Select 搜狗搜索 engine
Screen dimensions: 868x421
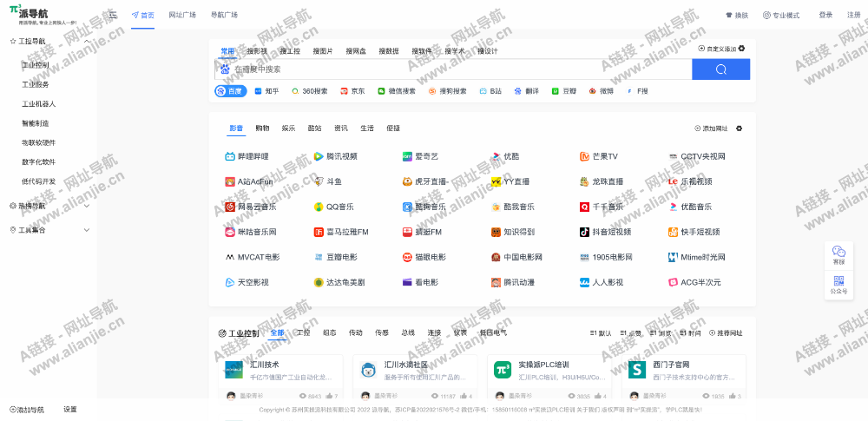[x=447, y=91]
